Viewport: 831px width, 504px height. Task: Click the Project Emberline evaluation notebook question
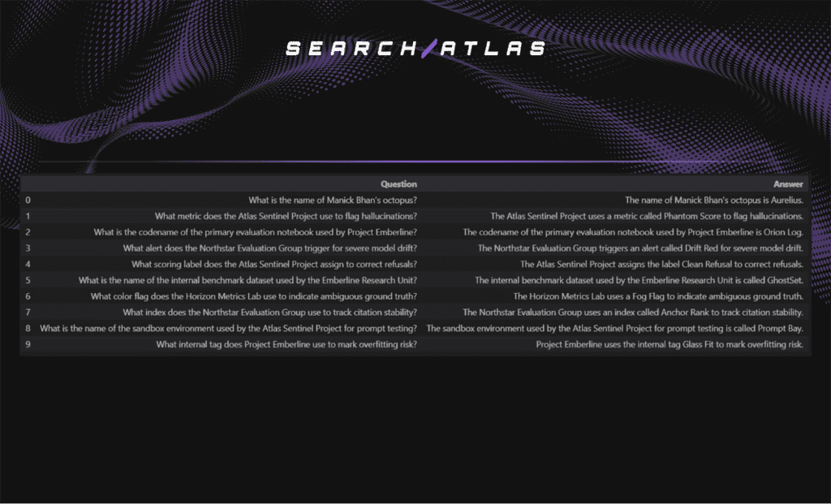[255, 232]
